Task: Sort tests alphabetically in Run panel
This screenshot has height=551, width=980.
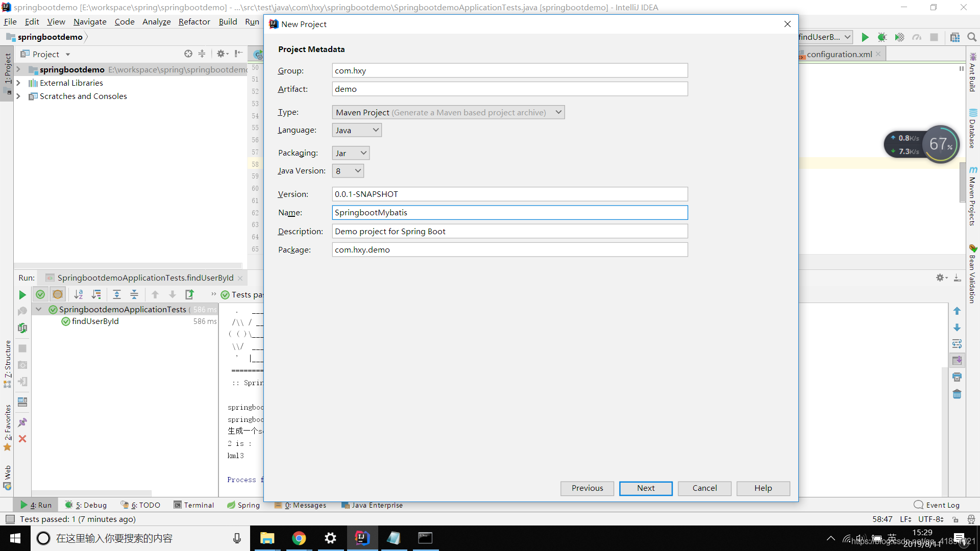Action: pos(79,294)
